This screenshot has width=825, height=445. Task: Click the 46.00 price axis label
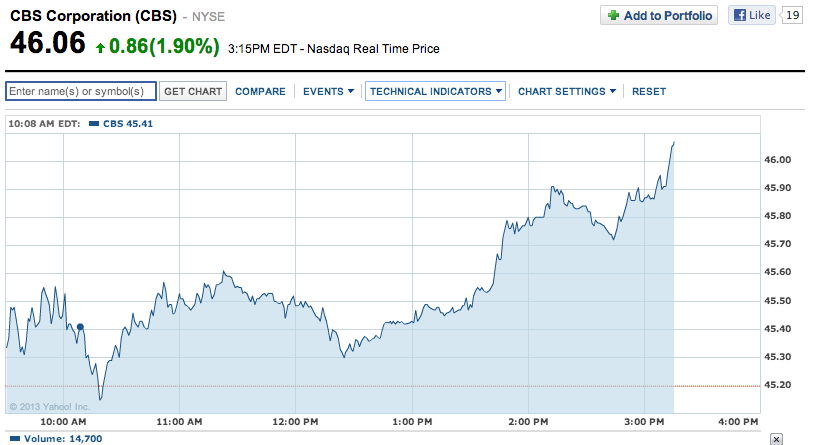[x=778, y=160]
